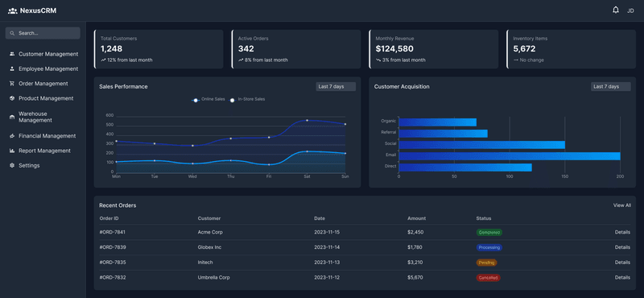Focus the Search input field
The width and height of the screenshot is (644, 298).
point(43,33)
